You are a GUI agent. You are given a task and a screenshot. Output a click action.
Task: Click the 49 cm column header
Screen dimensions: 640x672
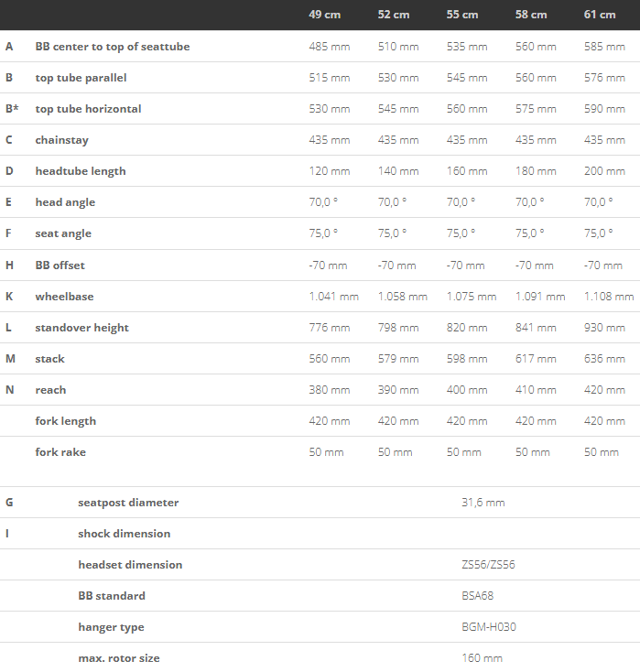click(x=324, y=15)
